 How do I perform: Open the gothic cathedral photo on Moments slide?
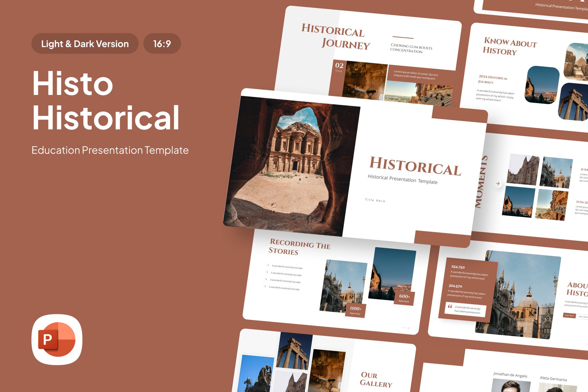523,169
